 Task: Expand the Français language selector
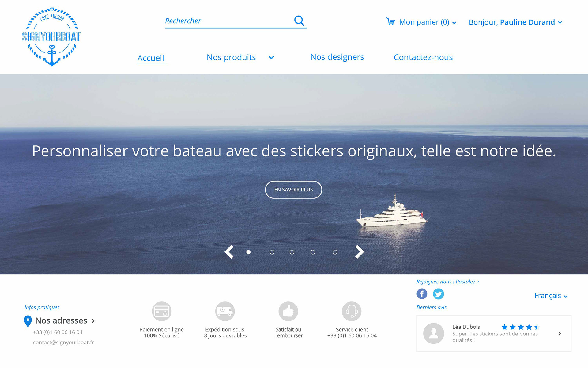point(551,296)
